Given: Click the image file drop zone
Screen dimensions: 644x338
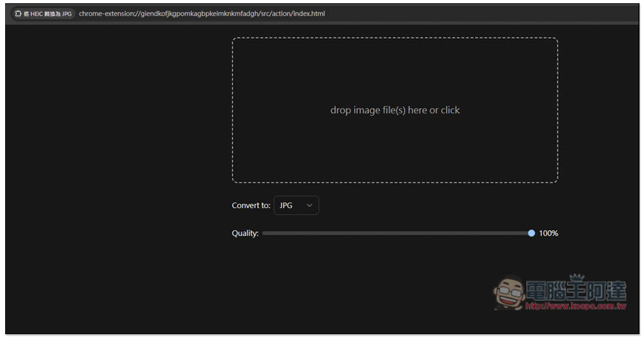Looking at the screenshot, I should pos(395,110).
